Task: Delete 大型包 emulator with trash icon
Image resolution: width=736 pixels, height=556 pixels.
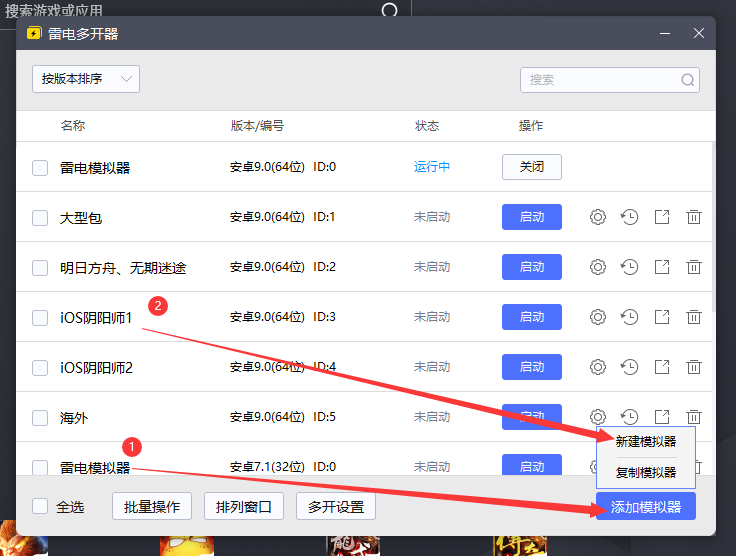Action: click(x=693, y=217)
